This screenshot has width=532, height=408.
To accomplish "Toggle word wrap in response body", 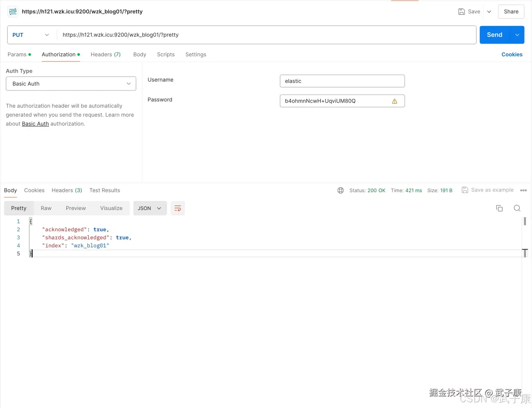I will pos(178,208).
